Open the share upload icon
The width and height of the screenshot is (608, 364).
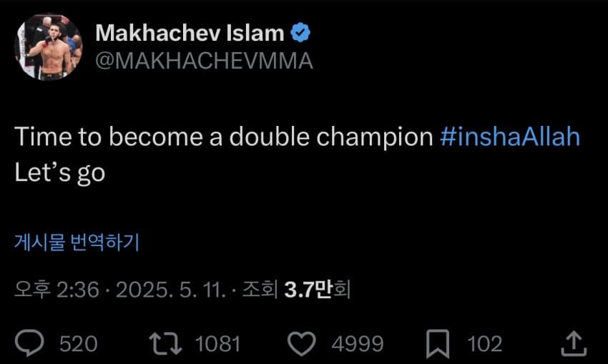tap(574, 343)
